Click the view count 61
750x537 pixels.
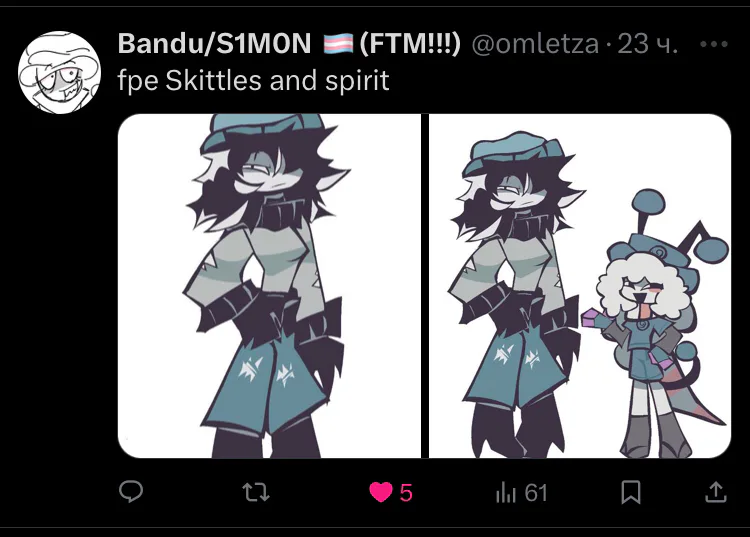point(536,493)
